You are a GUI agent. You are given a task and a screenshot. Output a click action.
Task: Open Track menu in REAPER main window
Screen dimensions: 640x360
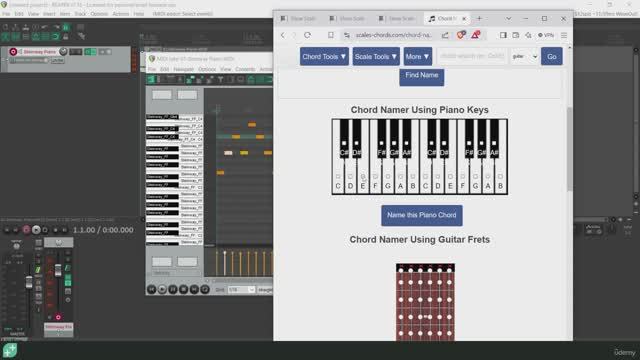80,13
